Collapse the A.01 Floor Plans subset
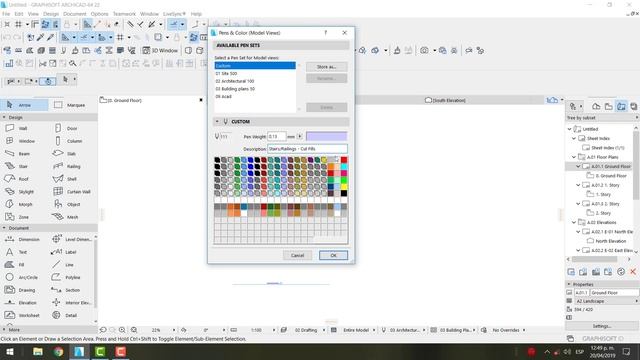Screen dimensions: 640x360 [574, 157]
